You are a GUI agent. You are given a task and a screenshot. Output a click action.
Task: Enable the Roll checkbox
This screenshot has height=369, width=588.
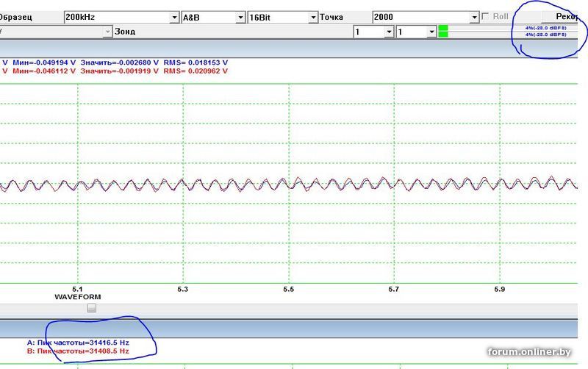(x=486, y=17)
